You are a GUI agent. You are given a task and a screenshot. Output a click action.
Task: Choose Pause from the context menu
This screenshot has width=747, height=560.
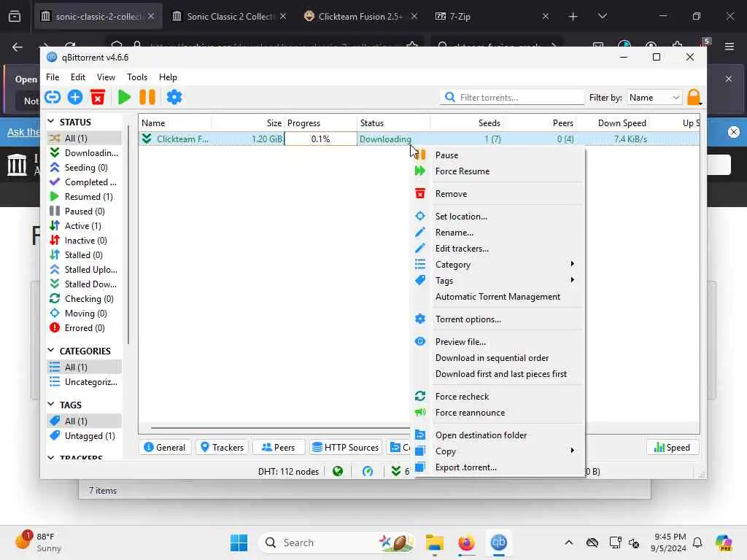498,155
